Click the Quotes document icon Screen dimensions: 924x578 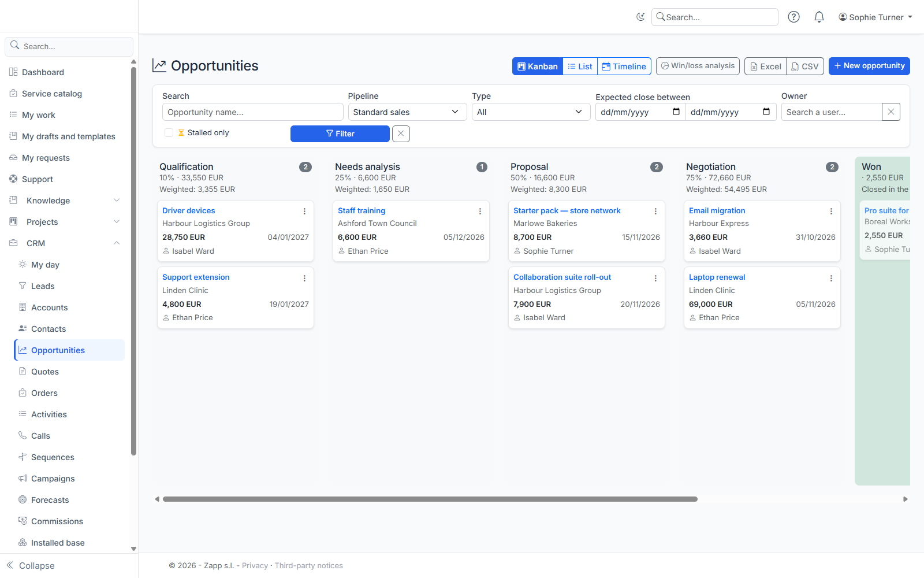click(x=23, y=371)
